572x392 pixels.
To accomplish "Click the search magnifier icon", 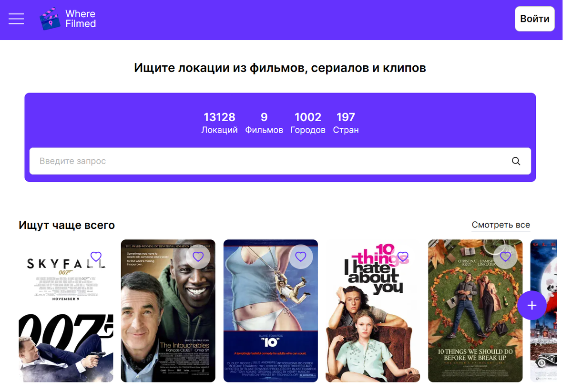I will [516, 161].
